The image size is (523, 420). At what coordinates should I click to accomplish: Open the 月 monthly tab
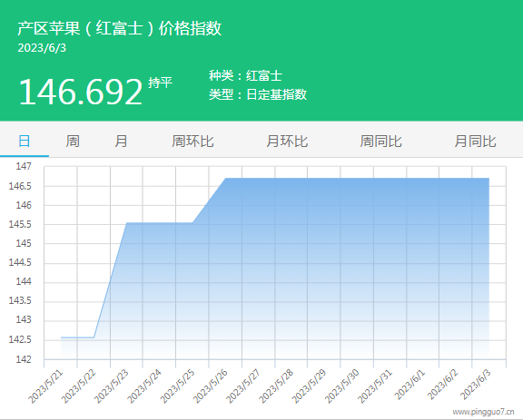pyautogui.click(x=121, y=141)
